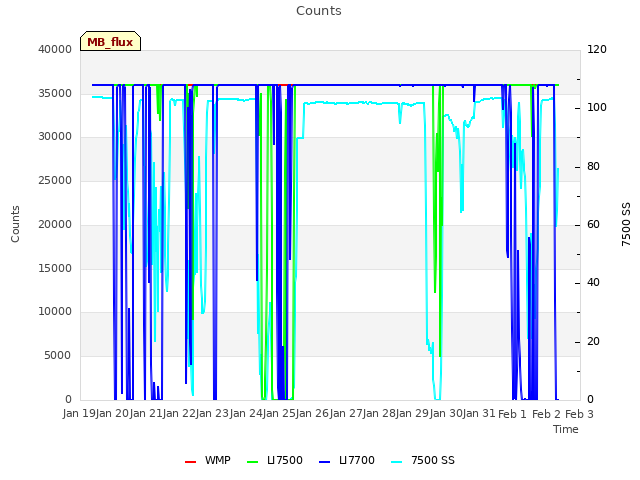Click the cyan 7500 SS legend swatch
Viewport: 640px width, 480px height.
[x=396, y=462]
